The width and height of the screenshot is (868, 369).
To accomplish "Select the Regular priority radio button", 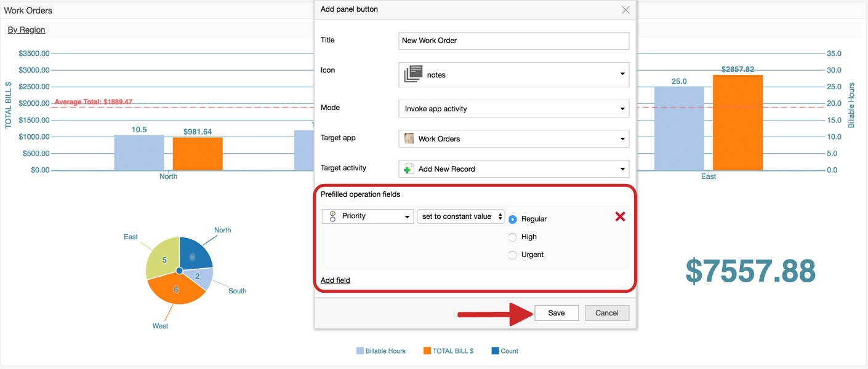I will (x=513, y=220).
